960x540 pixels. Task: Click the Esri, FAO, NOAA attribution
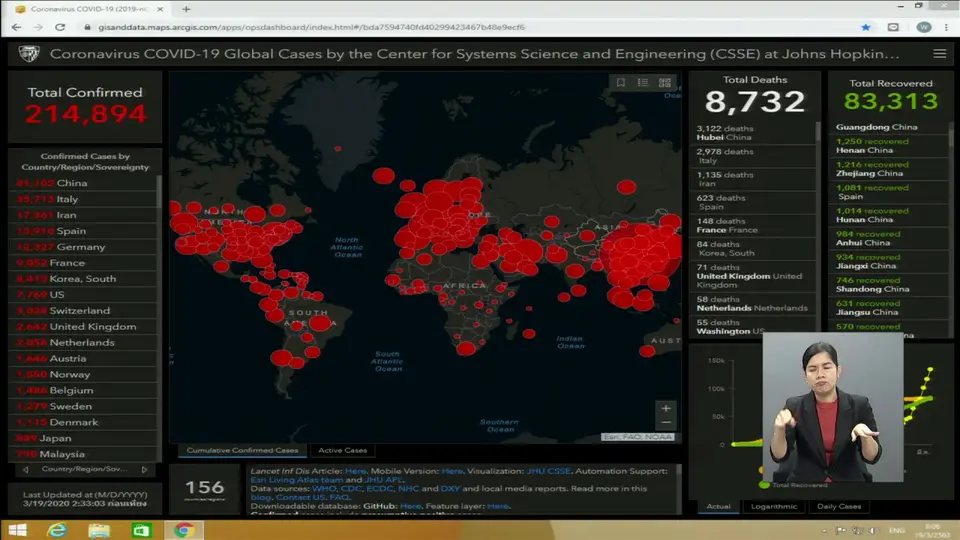click(x=637, y=437)
